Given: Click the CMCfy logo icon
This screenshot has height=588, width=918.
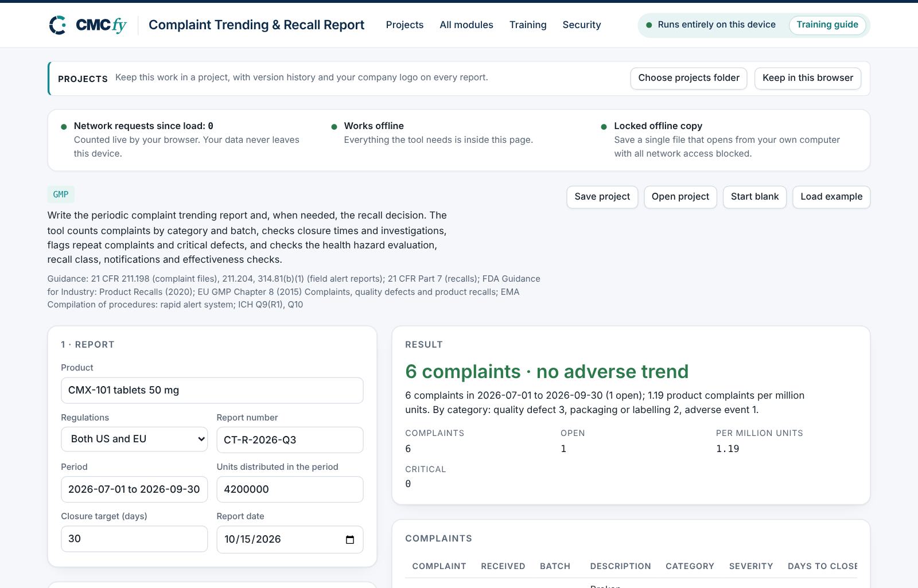Looking at the screenshot, I should [57, 25].
